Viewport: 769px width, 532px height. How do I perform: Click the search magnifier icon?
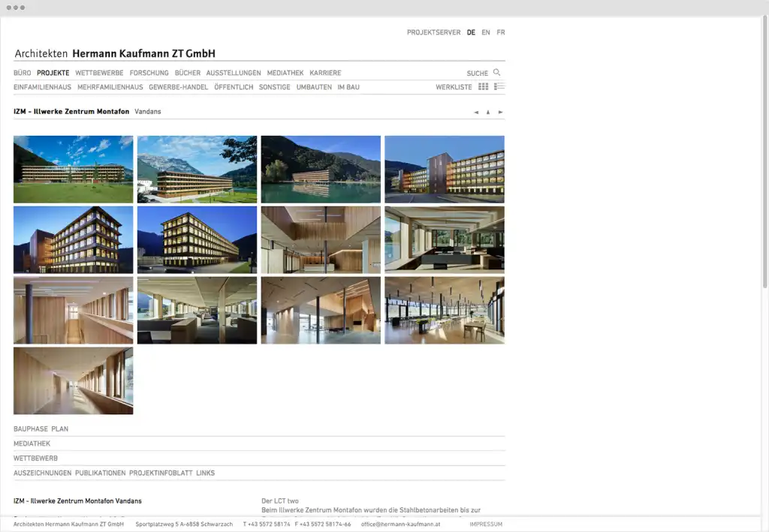pyautogui.click(x=496, y=73)
